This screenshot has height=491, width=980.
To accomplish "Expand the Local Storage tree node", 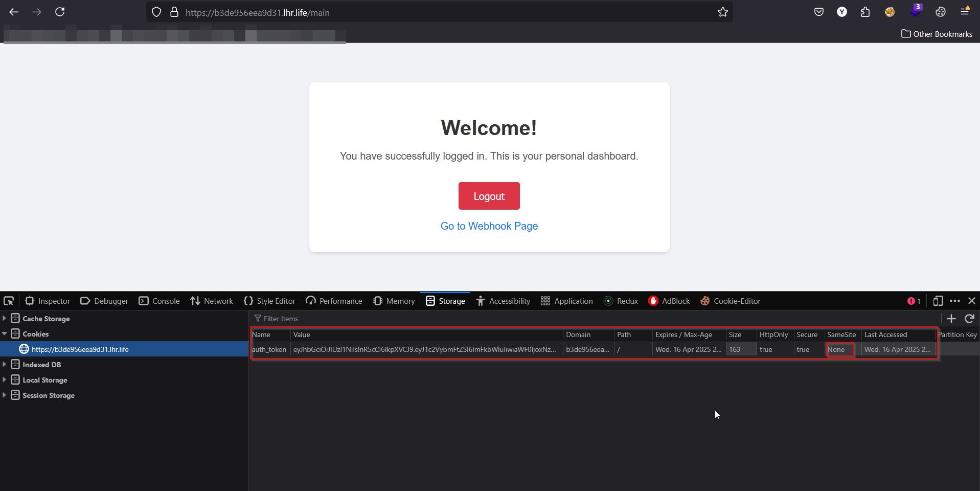I will point(4,380).
